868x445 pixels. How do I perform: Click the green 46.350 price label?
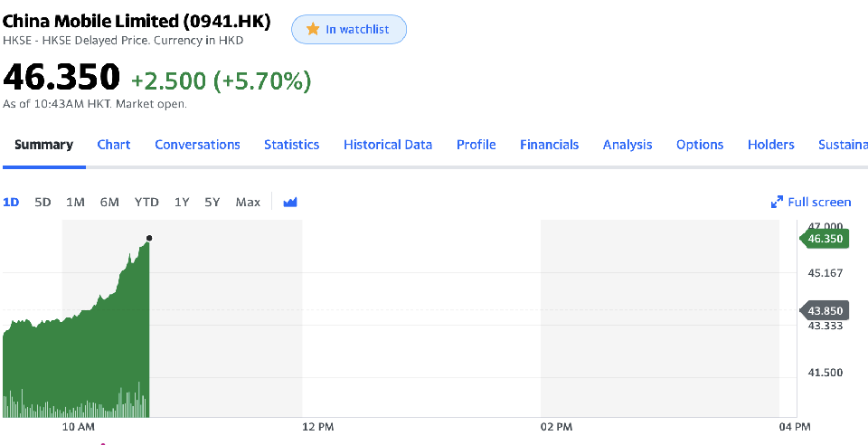[x=825, y=239]
